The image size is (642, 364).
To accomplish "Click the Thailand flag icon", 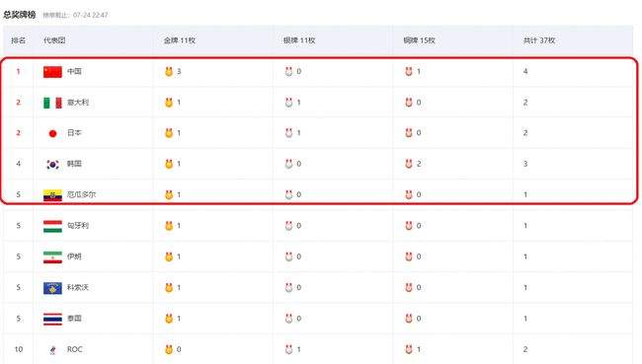I will pyautogui.click(x=52, y=319).
